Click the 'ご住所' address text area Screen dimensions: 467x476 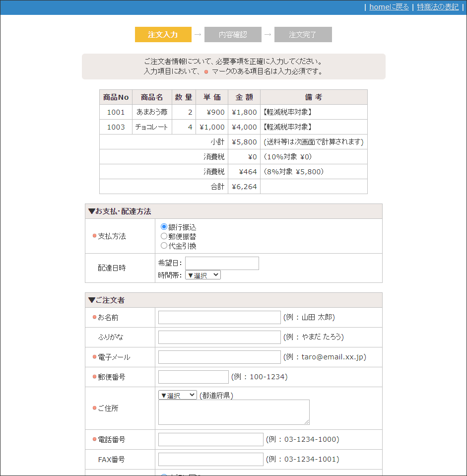coord(234,412)
